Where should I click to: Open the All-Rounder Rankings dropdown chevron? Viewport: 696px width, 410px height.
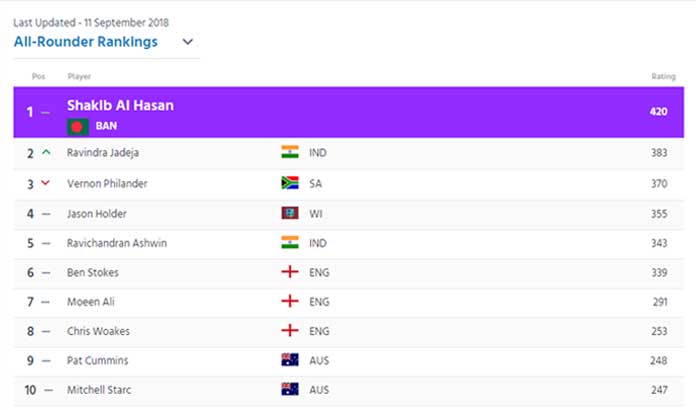point(188,42)
